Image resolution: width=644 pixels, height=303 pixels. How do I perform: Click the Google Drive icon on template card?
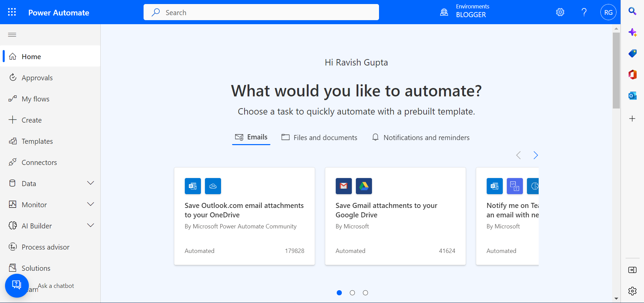364,186
